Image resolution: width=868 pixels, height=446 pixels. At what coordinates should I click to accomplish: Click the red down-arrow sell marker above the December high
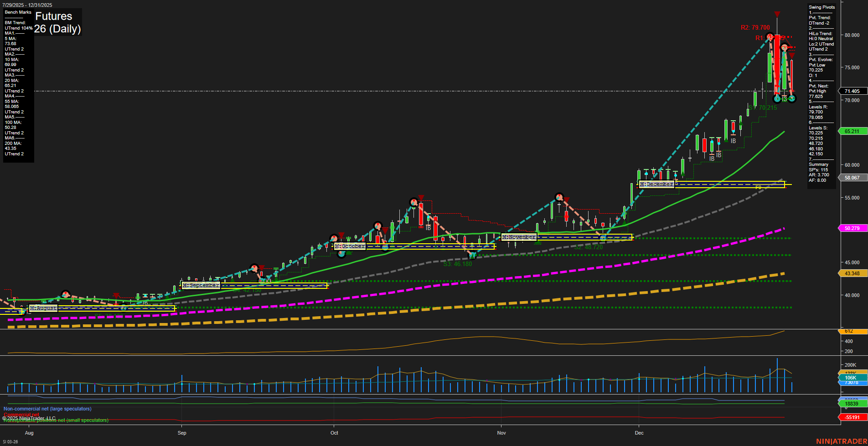click(777, 14)
